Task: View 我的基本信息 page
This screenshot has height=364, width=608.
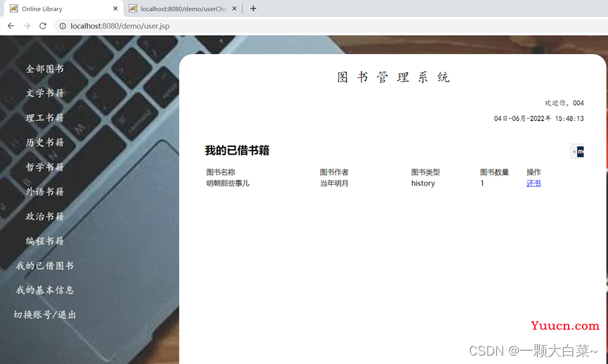Action: click(44, 290)
